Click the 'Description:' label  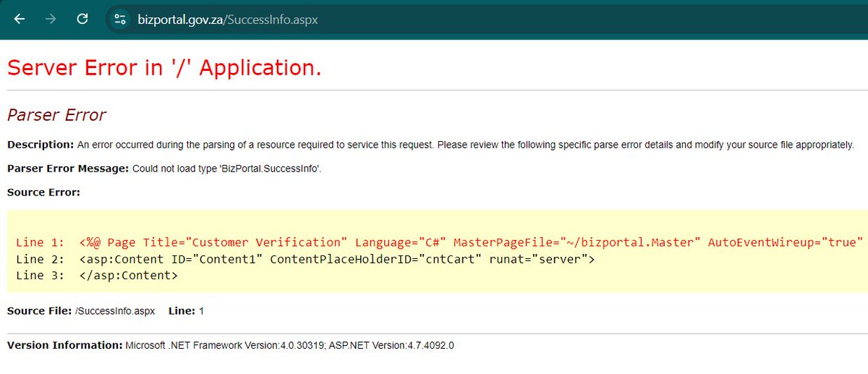[41, 145]
